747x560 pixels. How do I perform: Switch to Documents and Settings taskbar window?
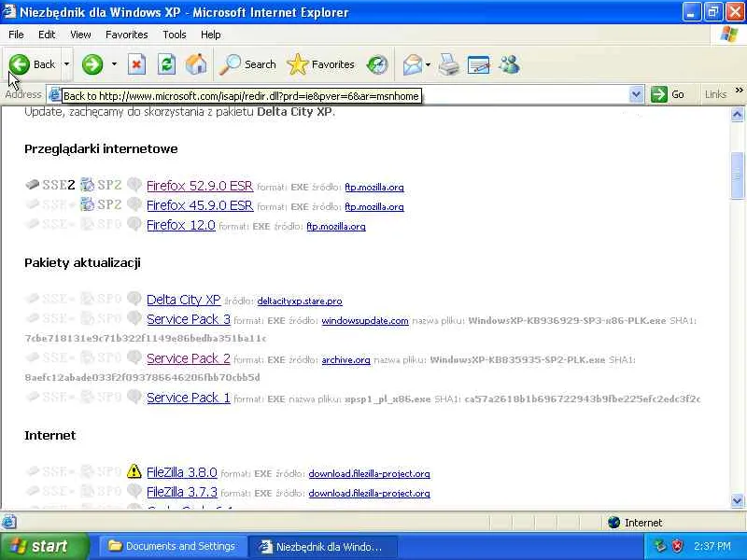(173, 546)
